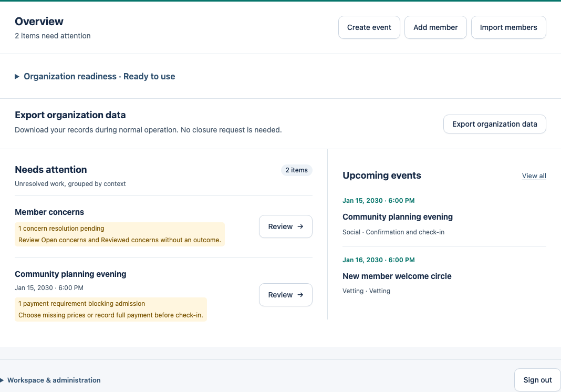Click the Export organization data button

[494, 124]
